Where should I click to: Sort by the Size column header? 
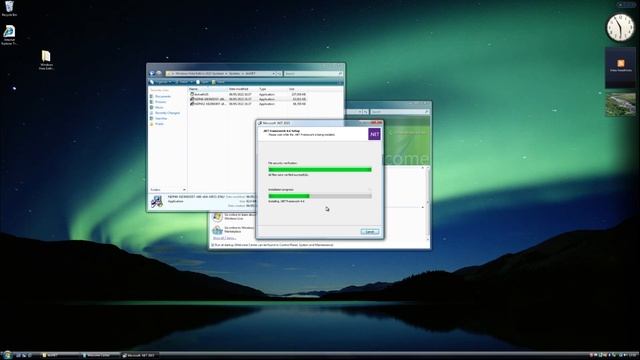click(x=297, y=89)
